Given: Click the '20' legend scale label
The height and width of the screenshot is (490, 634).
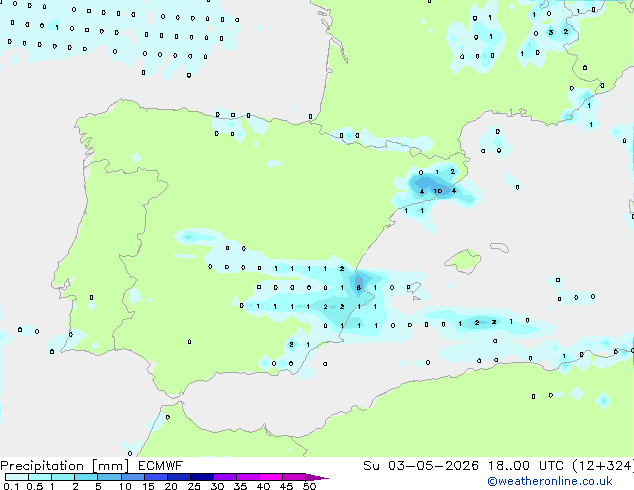Looking at the screenshot, I should pyautogui.click(x=171, y=486).
